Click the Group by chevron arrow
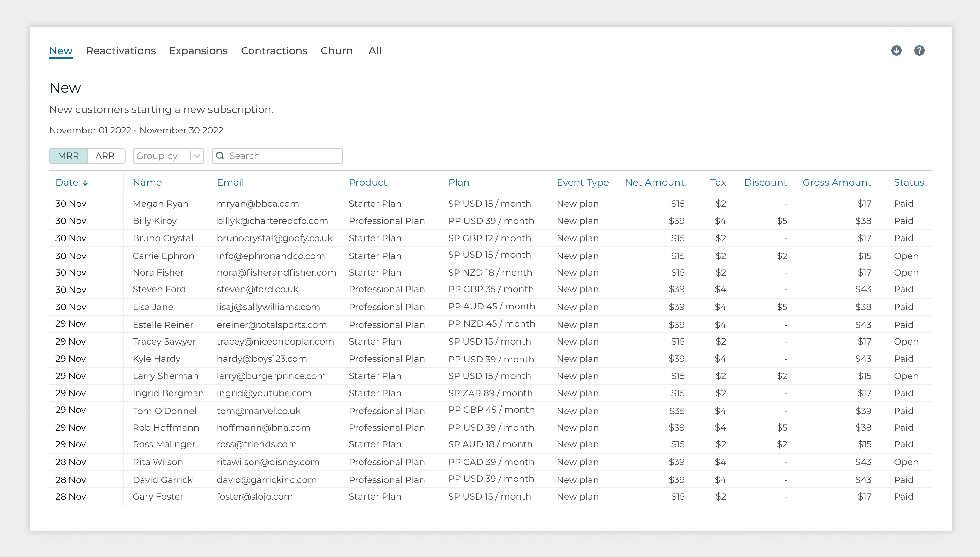This screenshot has width=980, height=557. pos(197,156)
